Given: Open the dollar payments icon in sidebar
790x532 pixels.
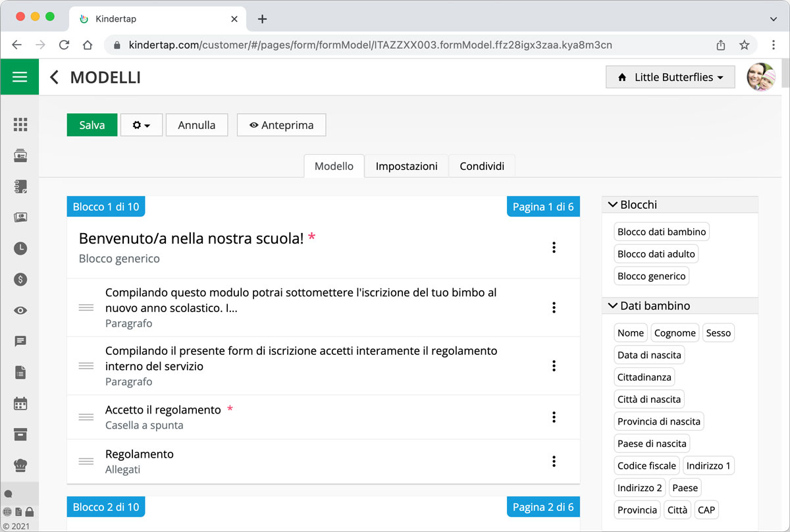Looking at the screenshot, I should click(x=20, y=279).
